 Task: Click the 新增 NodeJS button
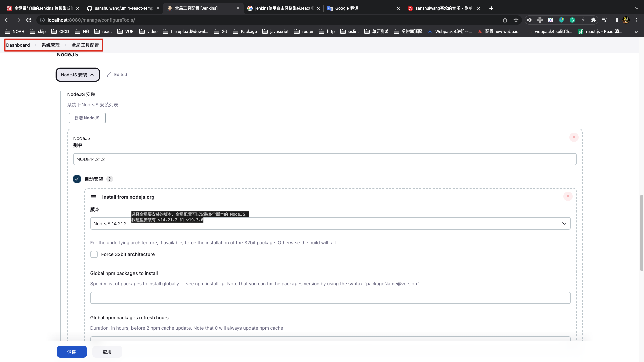87,118
